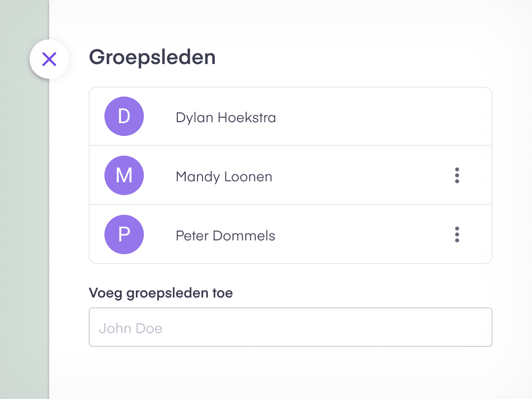
Task: Click Dylan Hoekstra's avatar icon
Action: (x=124, y=116)
